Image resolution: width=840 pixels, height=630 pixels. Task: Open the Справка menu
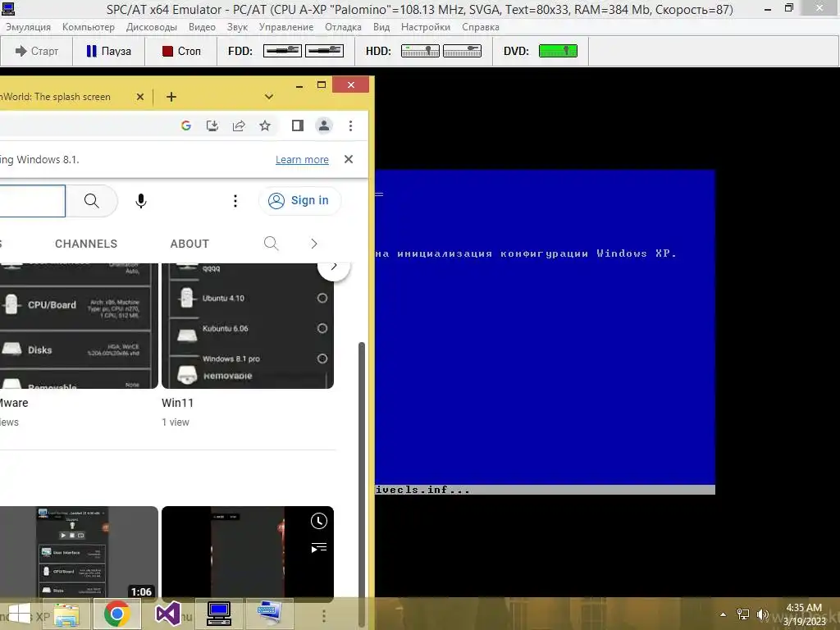pyautogui.click(x=481, y=27)
